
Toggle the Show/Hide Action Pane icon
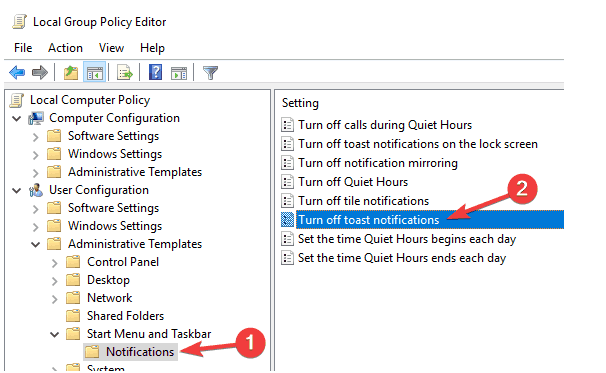[179, 72]
